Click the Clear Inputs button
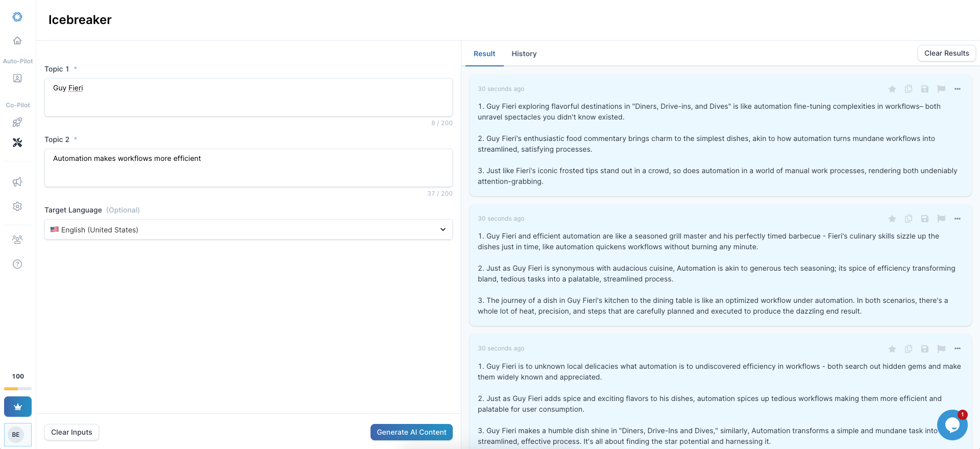The height and width of the screenshot is (449, 980). (71, 432)
